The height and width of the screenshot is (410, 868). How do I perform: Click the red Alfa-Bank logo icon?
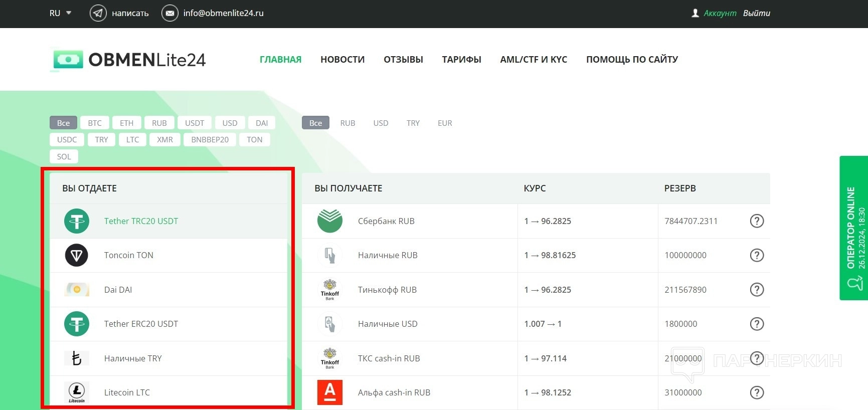point(330,392)
